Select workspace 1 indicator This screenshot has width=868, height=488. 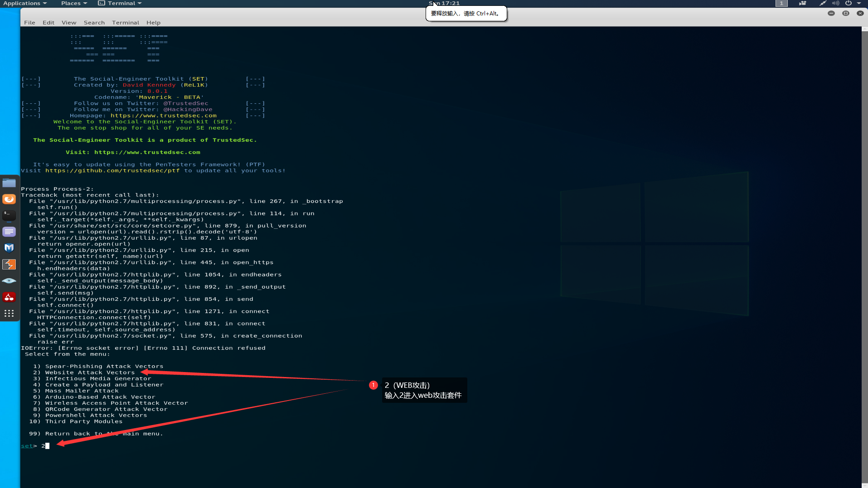781,3
